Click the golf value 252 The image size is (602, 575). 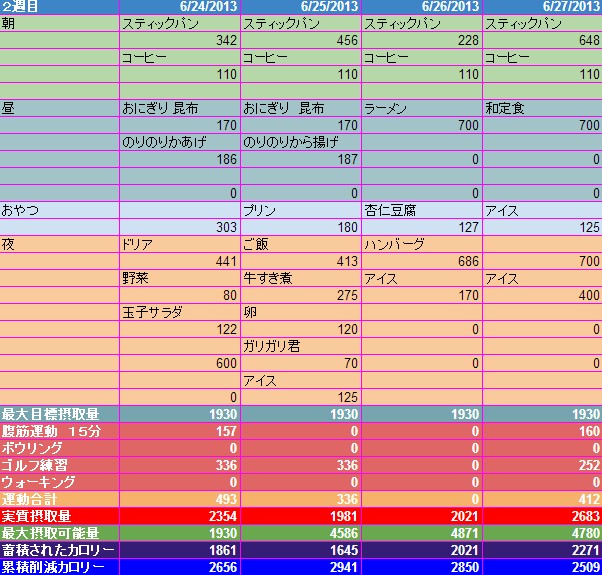[x=543, y=465]
